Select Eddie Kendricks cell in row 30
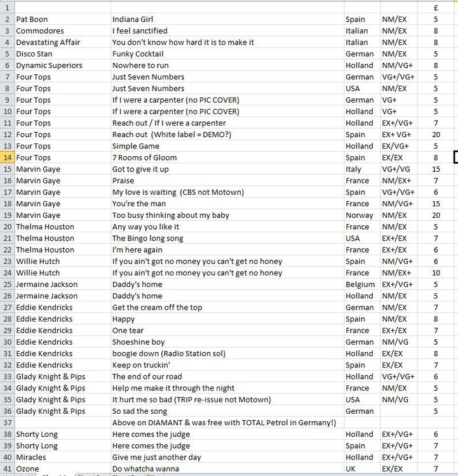The height and width of the screenshot is (476, 458). pos(63,342)
